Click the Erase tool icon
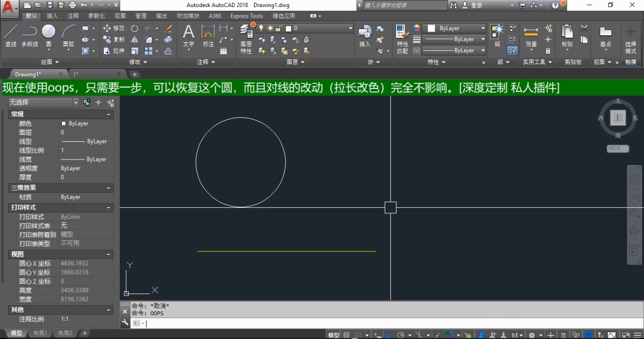This screenshot has width=644, height=339. click(168, 28)
